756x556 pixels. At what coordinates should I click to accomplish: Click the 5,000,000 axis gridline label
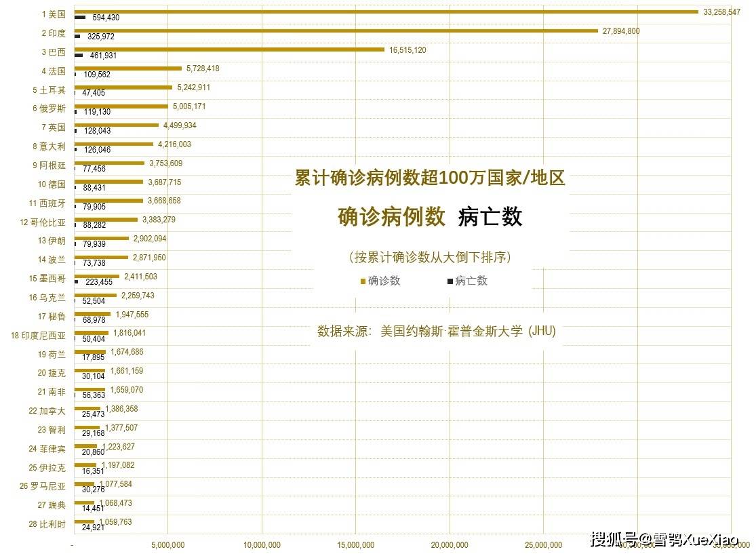[x=167, y=546]
